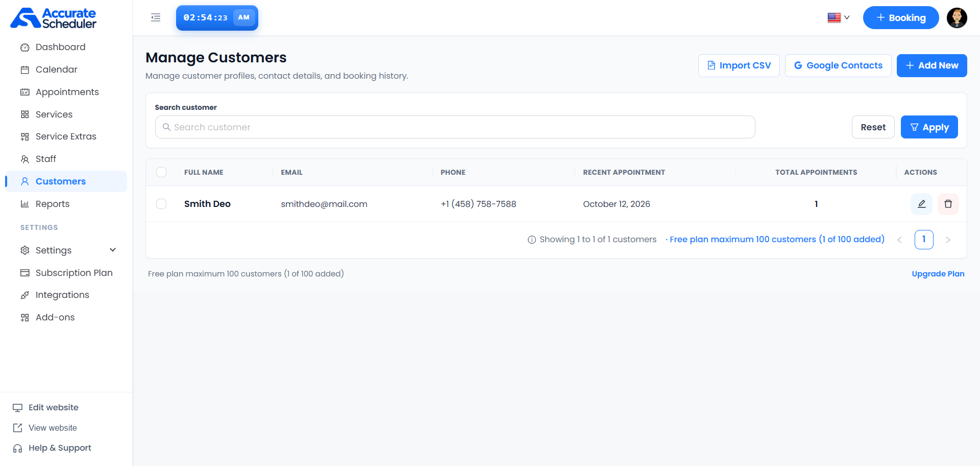980x466 pixels.
Task: Click the AM badge on the clock
Action: point(244,17)
